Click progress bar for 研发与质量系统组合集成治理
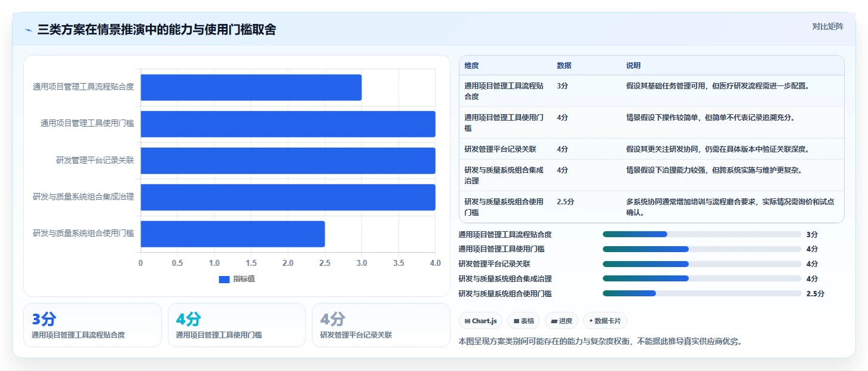868x371 pixels. coord(702,278)
